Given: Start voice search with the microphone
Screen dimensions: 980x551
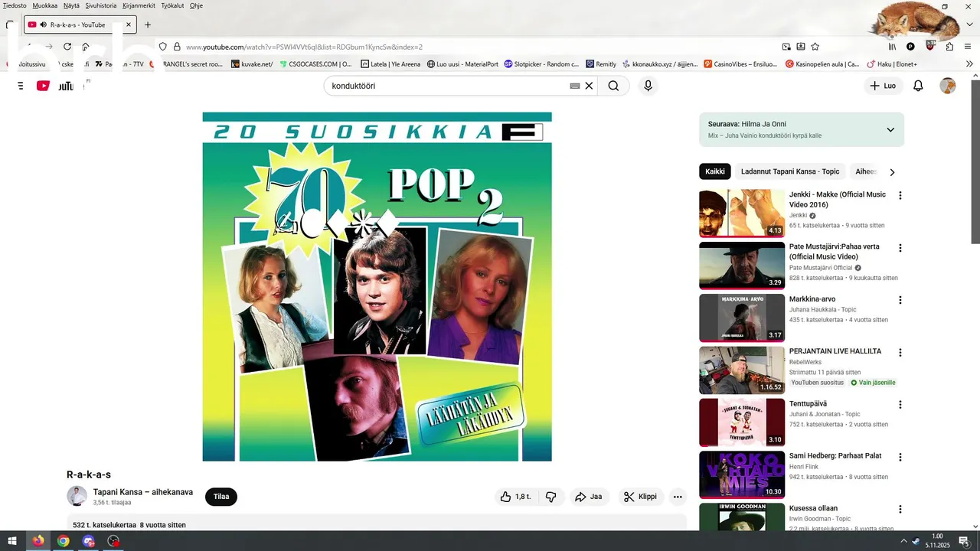Looking at the screenshot, I should (648, 86).
